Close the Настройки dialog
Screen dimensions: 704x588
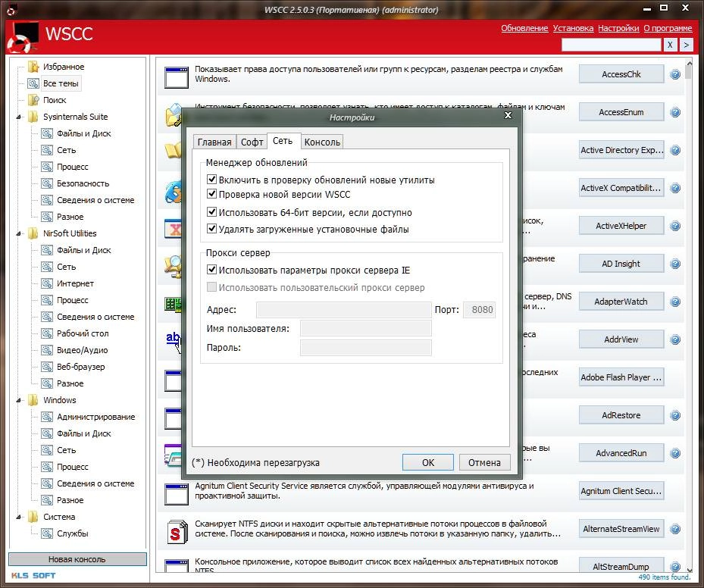pos(508,115)
